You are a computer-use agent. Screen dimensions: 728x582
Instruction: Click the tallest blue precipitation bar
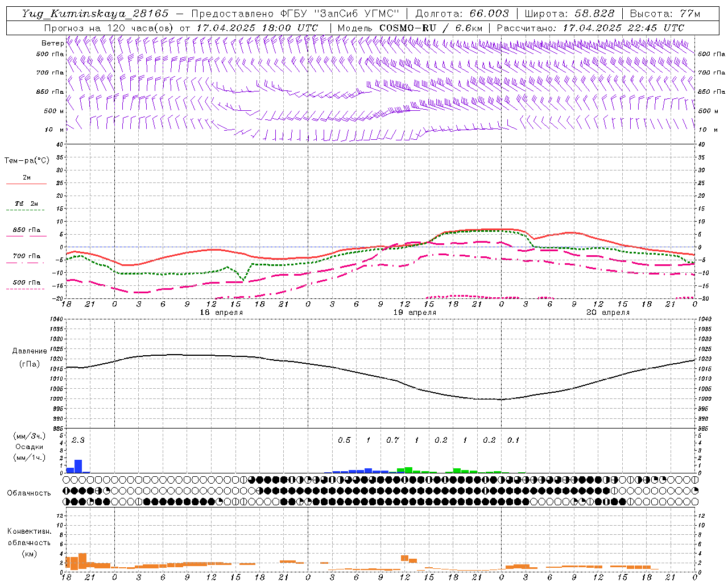pos(78,466)
